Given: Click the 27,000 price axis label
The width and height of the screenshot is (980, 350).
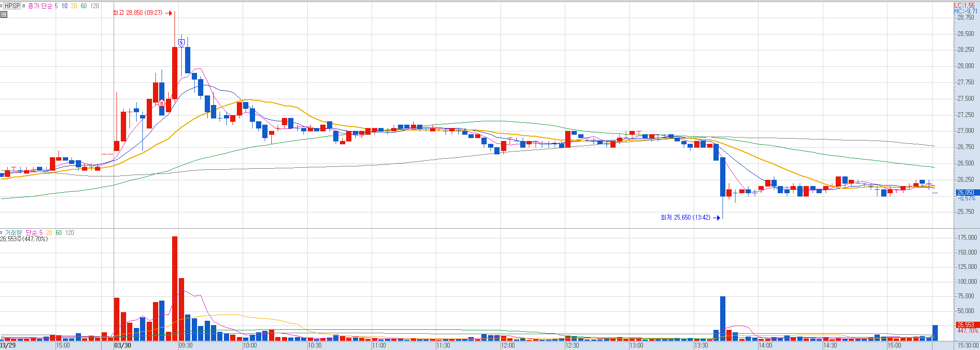Looking at the screenshot, I should tap(966, 130).
